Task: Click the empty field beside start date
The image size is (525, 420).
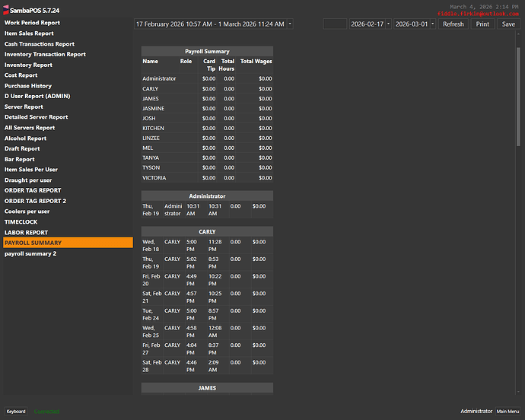Action: point(335,24)
